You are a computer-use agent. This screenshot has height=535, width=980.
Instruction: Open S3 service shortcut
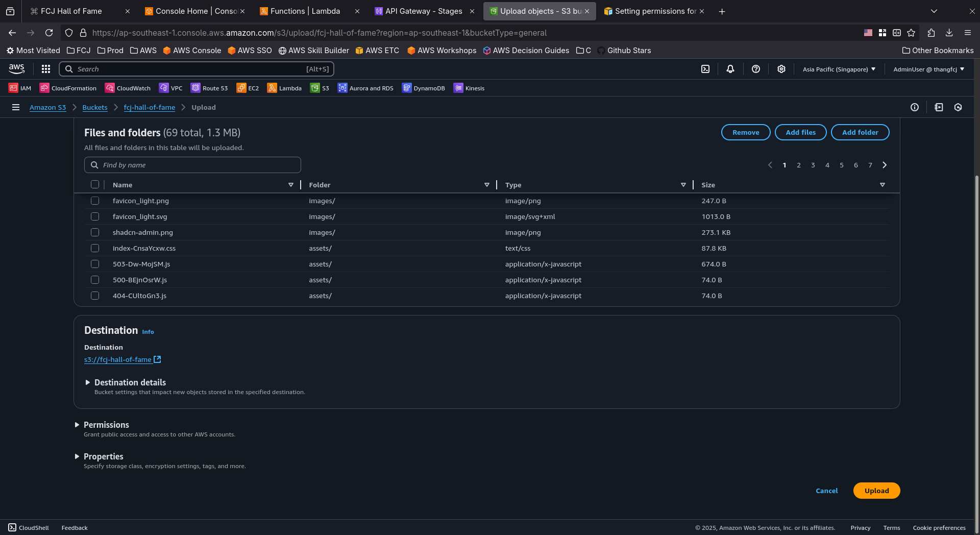[320, 88]
